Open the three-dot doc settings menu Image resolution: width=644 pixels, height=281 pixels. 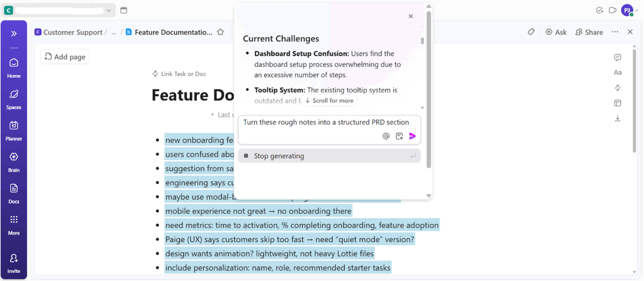click(x=615, y=32)
